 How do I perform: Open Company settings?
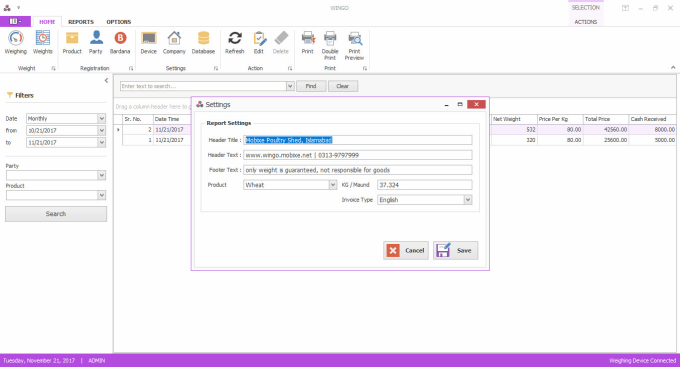tap(174, 43)
